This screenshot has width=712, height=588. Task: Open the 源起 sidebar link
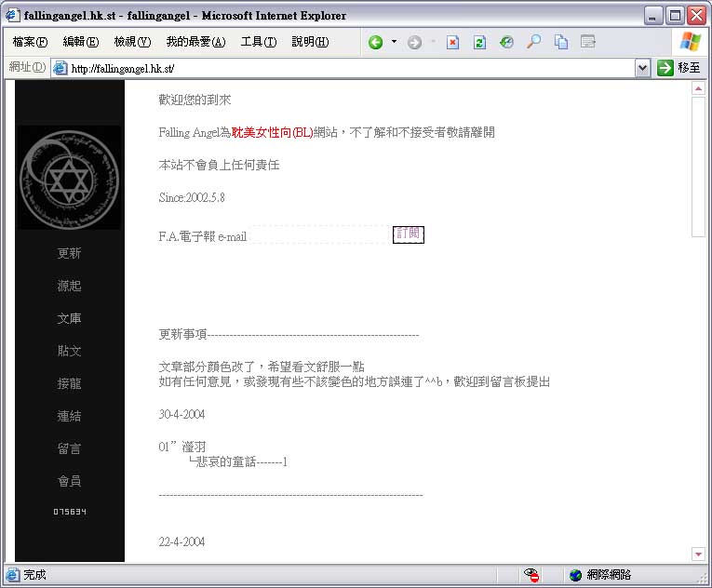click(69, 286)
